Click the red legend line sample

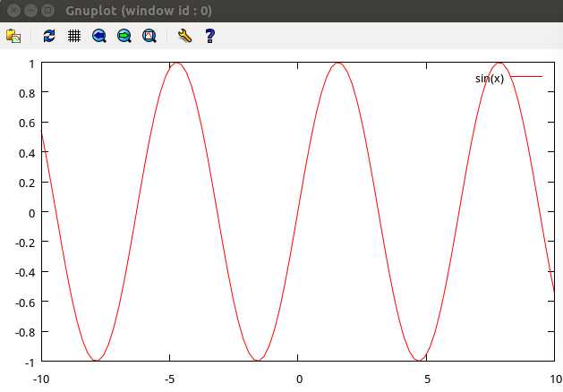[x=526, y=76]
